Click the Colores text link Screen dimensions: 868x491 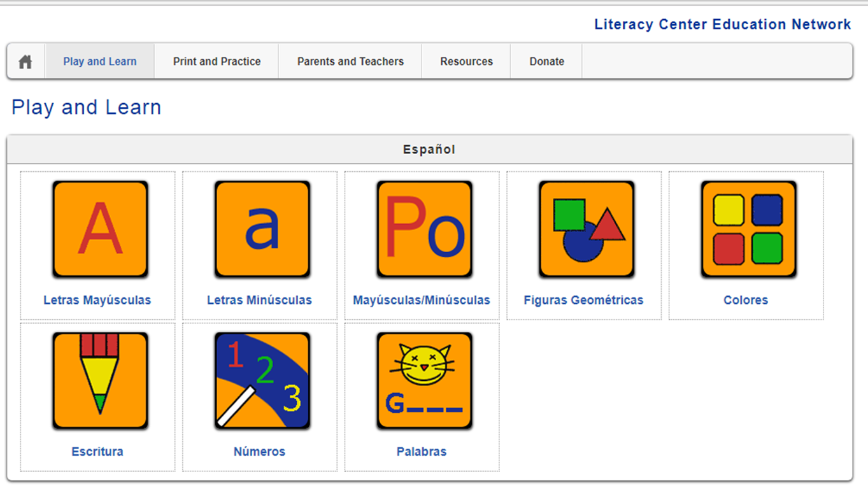pos(746,300)
